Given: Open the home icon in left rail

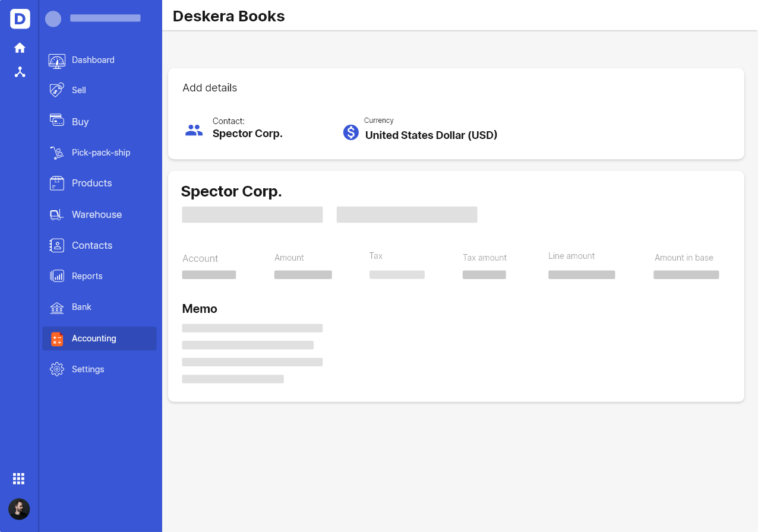Looking at the screenshot, I should 20,47.
